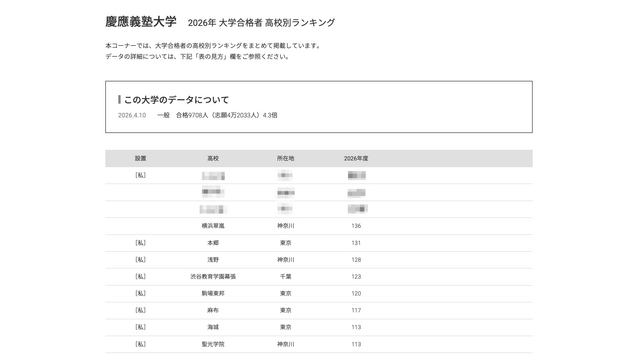Click the value 123
Screen dimensions: 640x360
[x=356, y=277]
